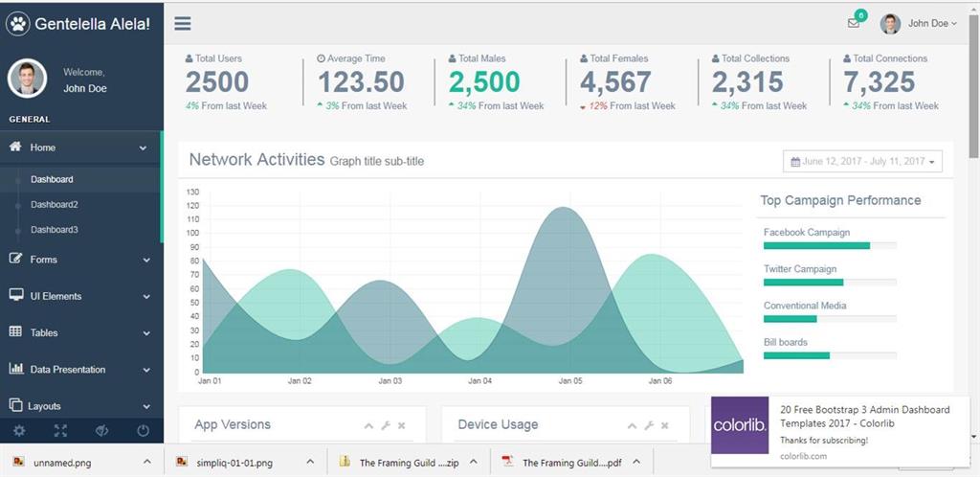
Task: Select Dashboard3 in the sidebar
Action: pyautogui.click(x=55, y=230)
